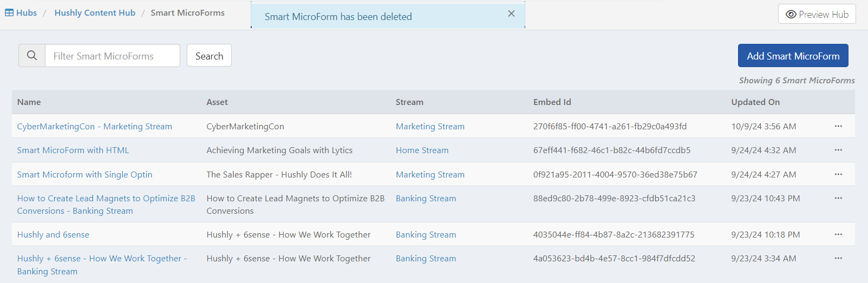Click the Updated On column header
The image size is (868, 283).
click(x=755, y=102)
